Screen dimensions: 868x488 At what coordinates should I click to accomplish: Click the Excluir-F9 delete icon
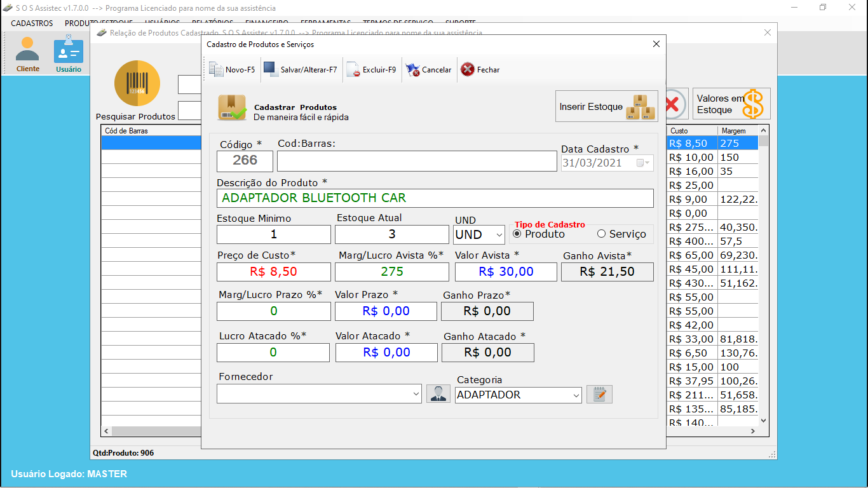(353, 70)
